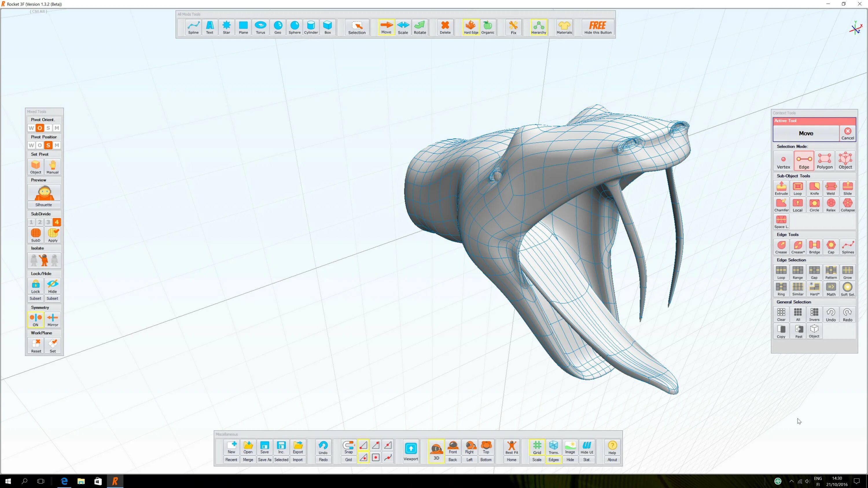Toggle the Grid display button

(x=537, y=447)
